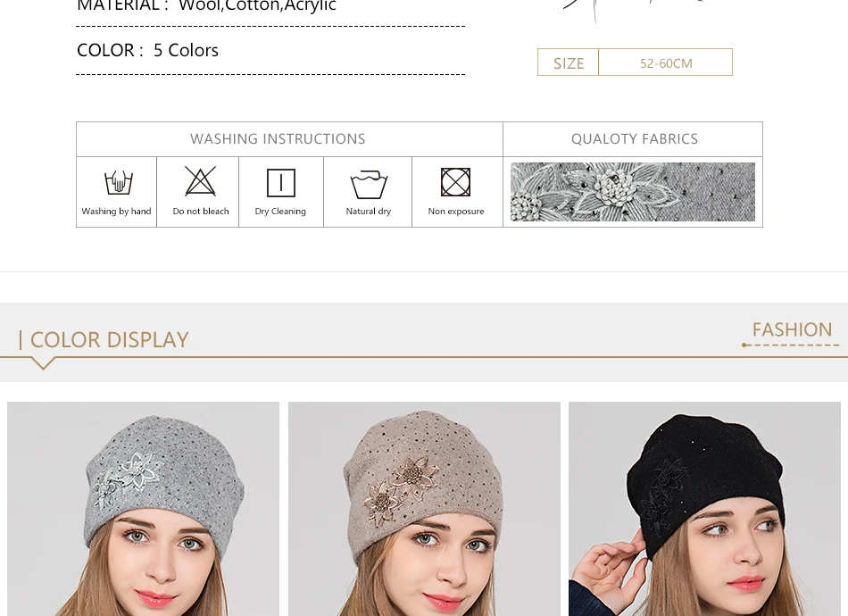This screenshot has height=616, width=848.
Task: Click the Washing by hand icon
Action: coord(119,182)
